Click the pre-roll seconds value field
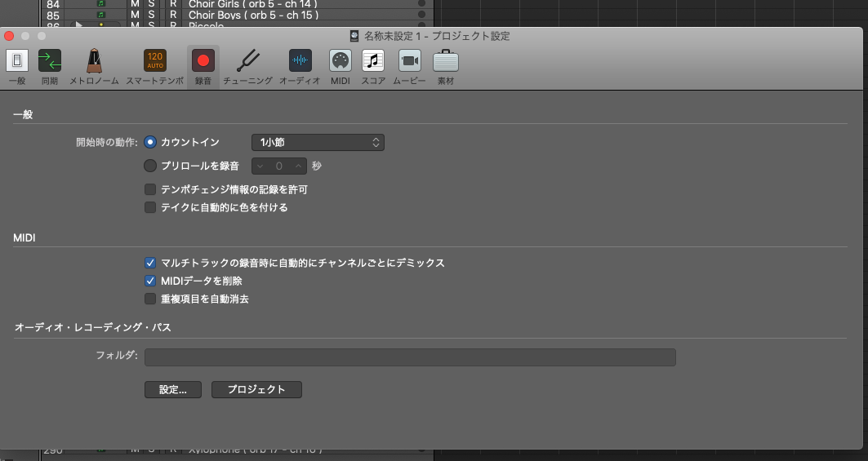Screen dimensions: 868x461 coord(279,166)
